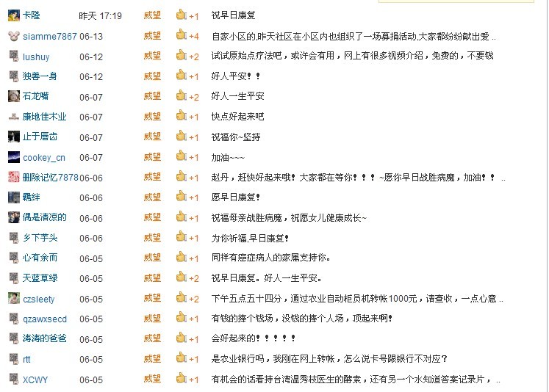Click the thumbs-up icon in 石龙嘴's row

[x=182, y=96]
